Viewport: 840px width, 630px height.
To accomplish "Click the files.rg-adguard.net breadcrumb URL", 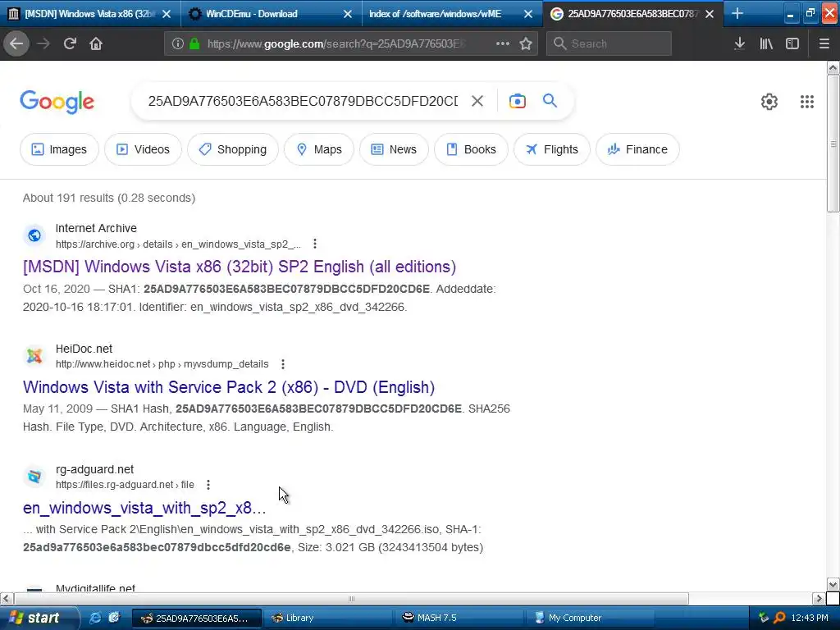I will (125, 484).
